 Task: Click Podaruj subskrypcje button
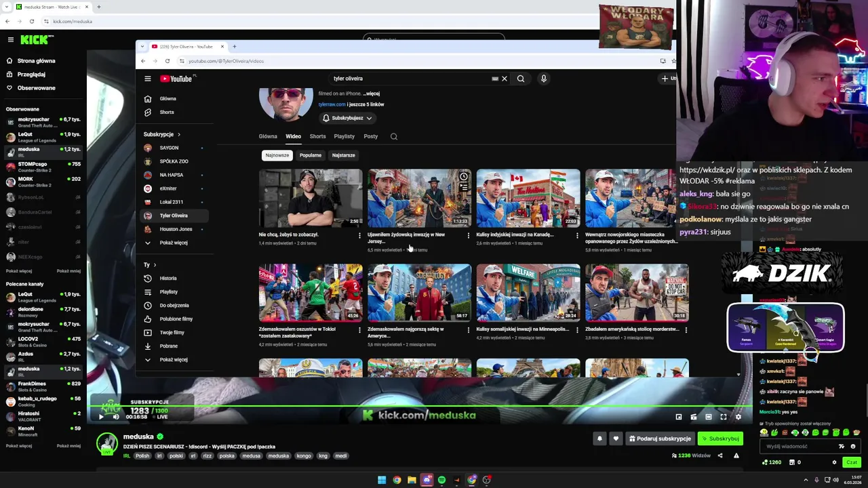[660, 439]
